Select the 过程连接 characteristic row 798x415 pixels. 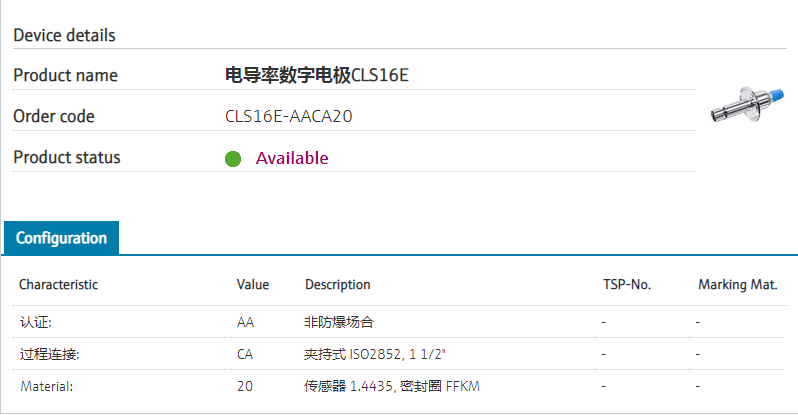pos(48,354)
